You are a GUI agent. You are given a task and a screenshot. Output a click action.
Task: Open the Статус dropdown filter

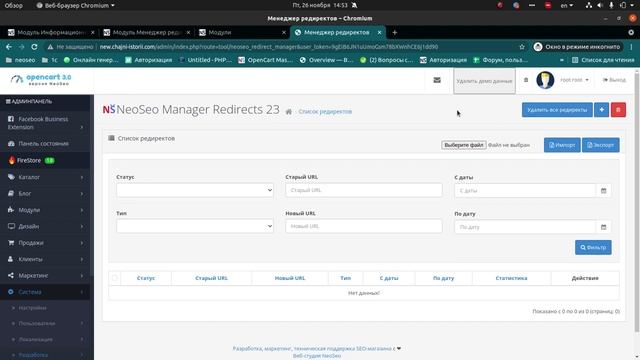click(195, 190)
